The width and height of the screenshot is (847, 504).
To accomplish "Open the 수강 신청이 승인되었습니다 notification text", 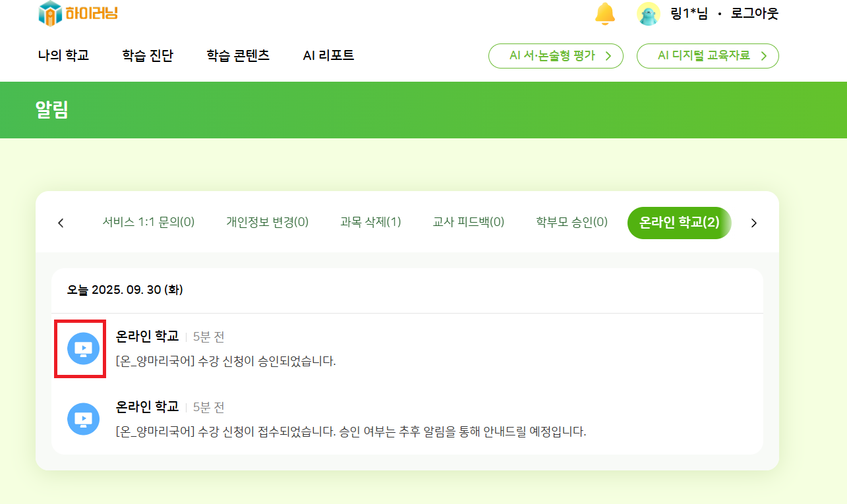I will click(x=225, y=361).
